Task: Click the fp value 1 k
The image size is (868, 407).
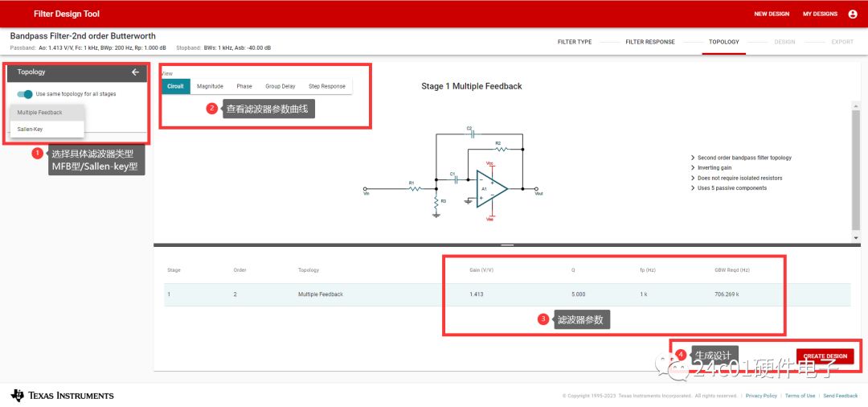Action: click(643, 294)
